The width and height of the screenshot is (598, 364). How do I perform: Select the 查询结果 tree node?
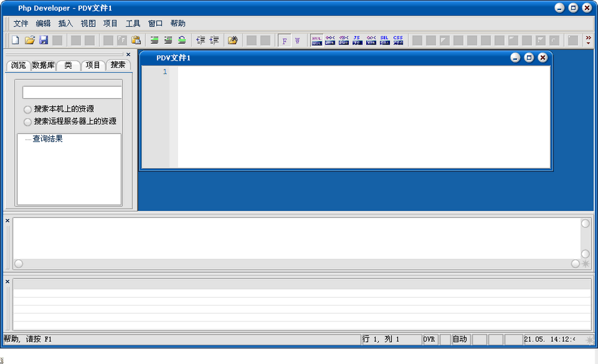(x=47, y=139)
